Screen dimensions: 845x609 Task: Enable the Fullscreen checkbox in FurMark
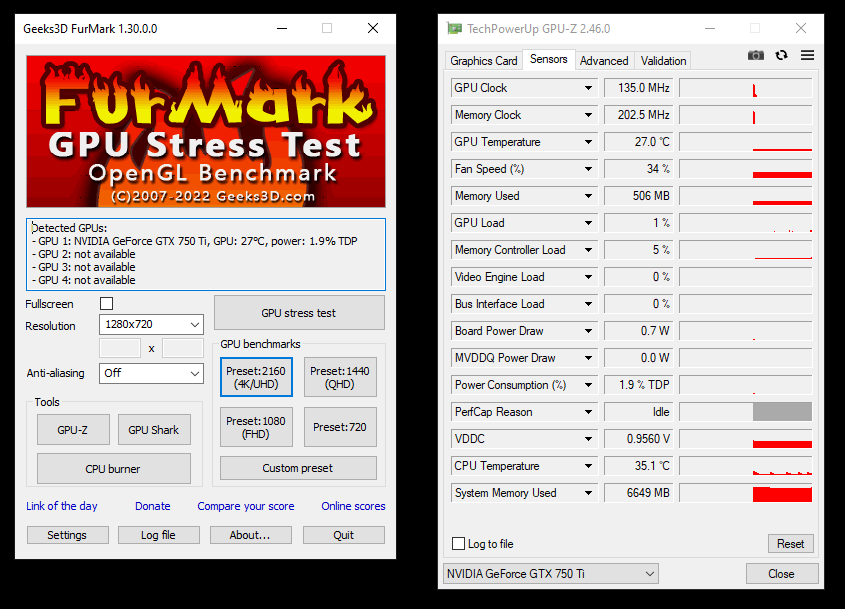tap(107, 303)
